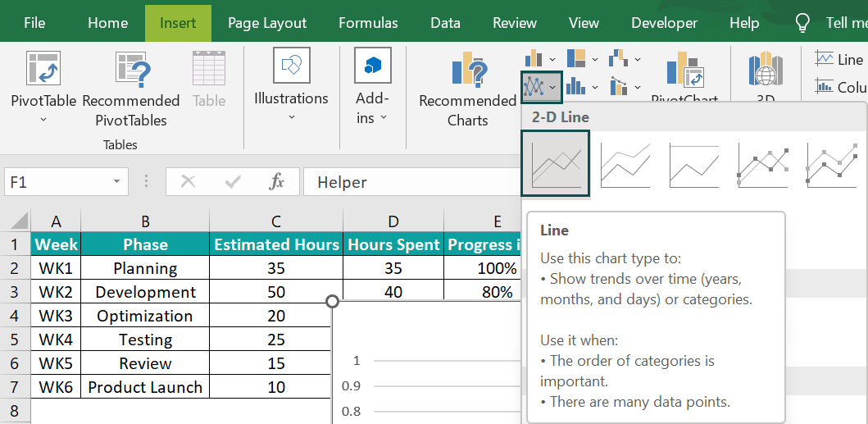The width and height of the screenshot is (868, 424).
Task: Open the Add-ins menu
Action: (x=373, y=86)
